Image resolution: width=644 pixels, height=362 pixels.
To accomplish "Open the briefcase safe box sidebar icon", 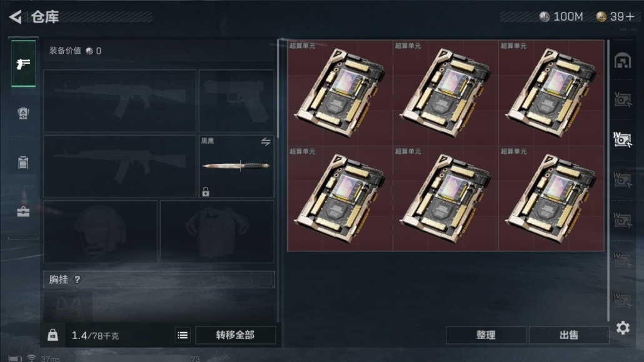I will pyautogui.click(x=23, y=211).
